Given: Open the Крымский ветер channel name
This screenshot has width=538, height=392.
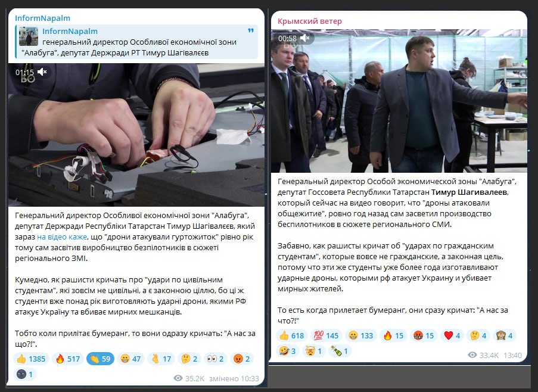Looking at the screenshot, I should coord(309,21).
